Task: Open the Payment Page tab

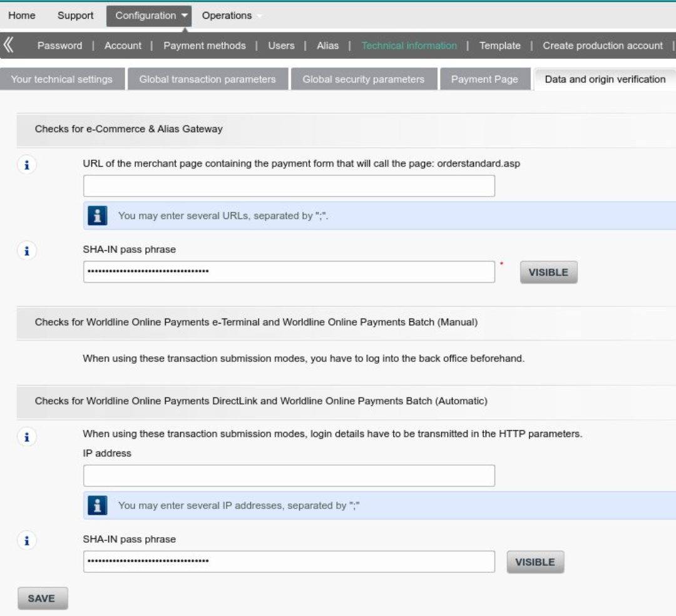Action: coord(484,80)
